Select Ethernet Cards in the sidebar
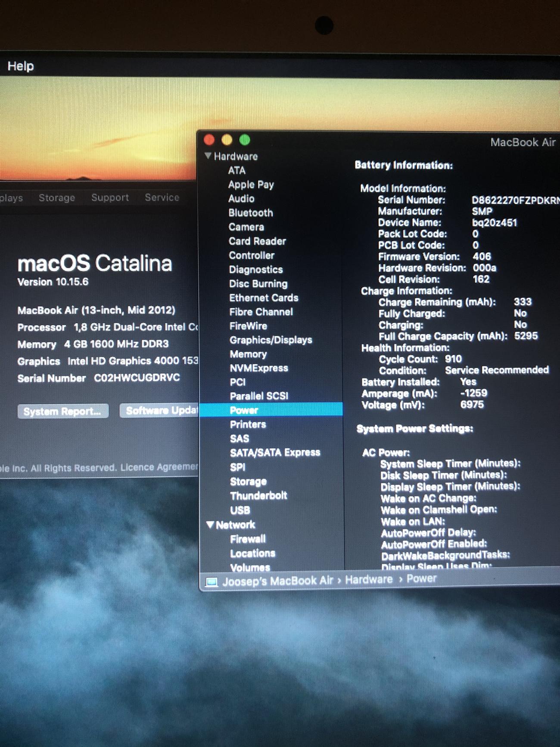560x747 pixels. [264, 298]
